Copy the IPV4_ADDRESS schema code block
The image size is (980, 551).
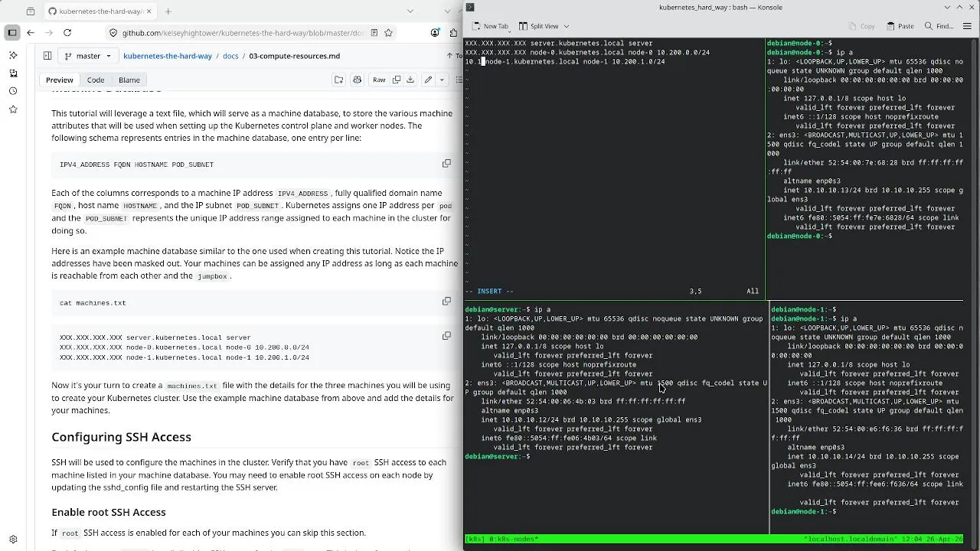pos(446,164)
